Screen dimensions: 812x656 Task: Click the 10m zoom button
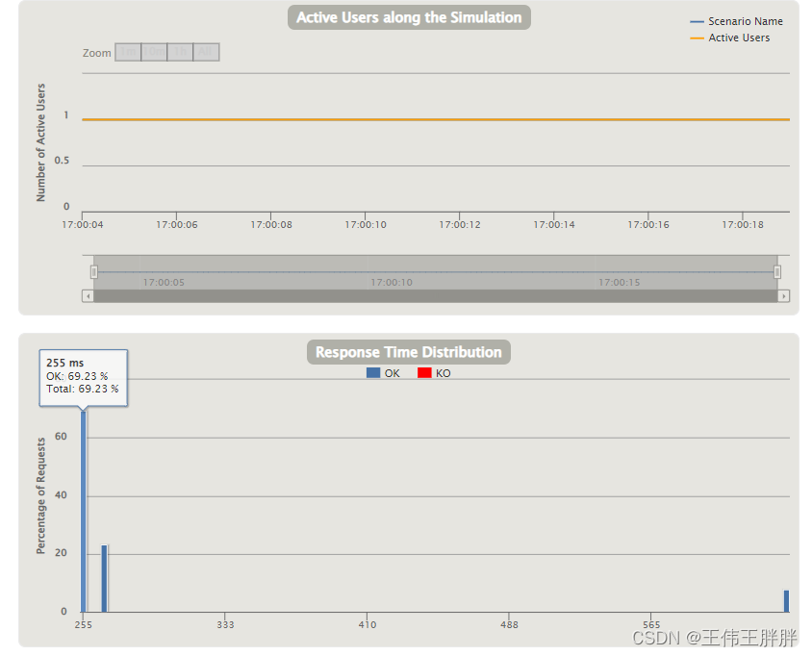pos(154,52)
